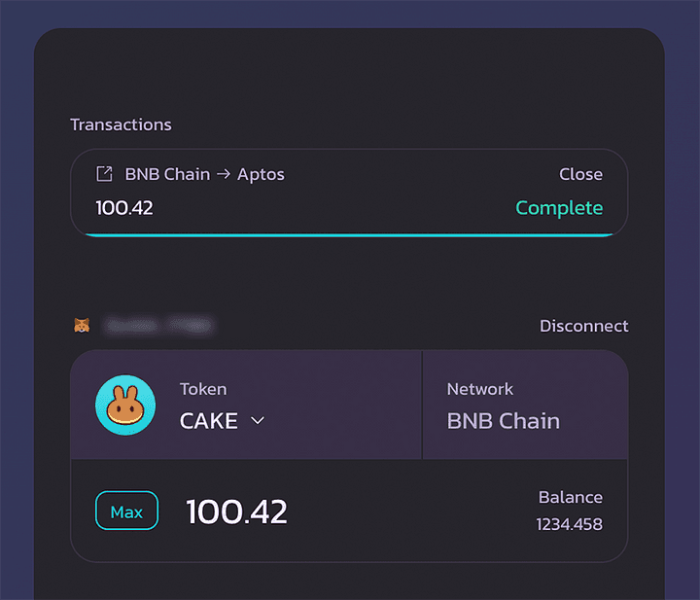Click the CAKE pancake bunny token icon
Viewport: 700px width, 600px height.
[125, 405]
